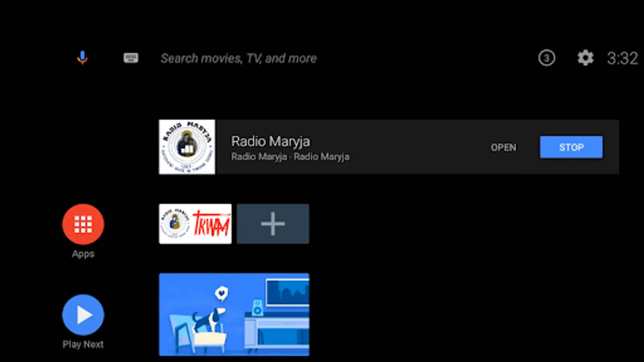Activate Google voice search microphone
The width and height of the screenshot is (644, 362).
tap(82, 58)
